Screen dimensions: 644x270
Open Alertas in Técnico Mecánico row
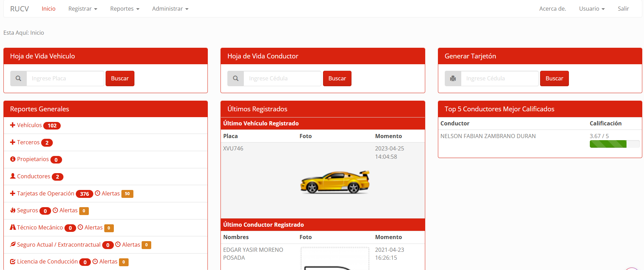94,227
